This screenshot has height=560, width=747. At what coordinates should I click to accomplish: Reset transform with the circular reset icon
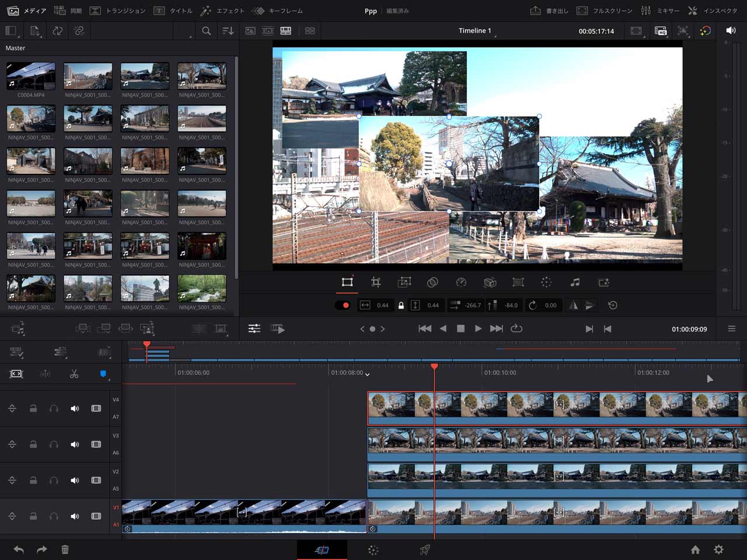click(x=612, y=305)
